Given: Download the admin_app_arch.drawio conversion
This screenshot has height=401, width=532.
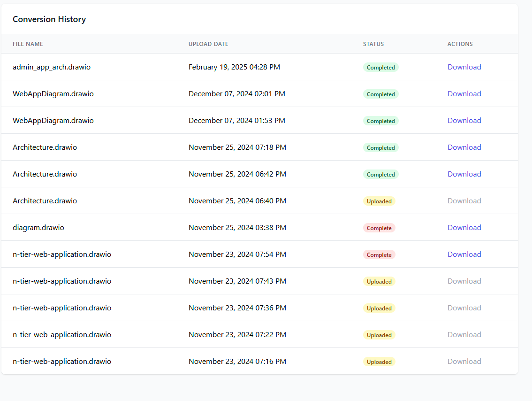Looking at the screenshot, I should 464,67.
